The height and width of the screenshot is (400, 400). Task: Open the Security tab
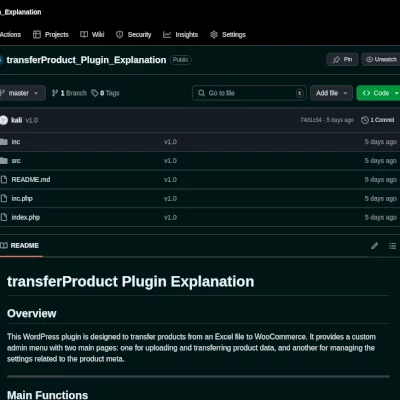133,35
